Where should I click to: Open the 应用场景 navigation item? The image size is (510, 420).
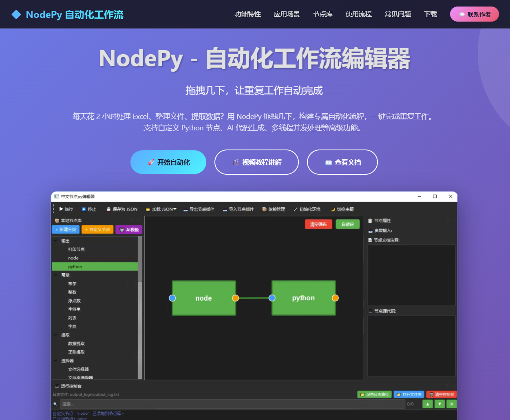(x=287, y=14)
